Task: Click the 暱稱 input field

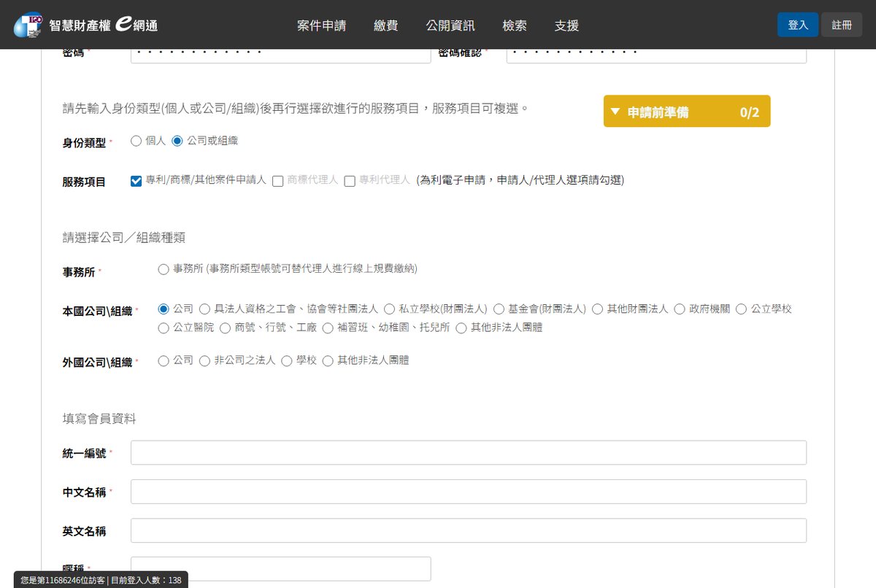Action: click(281, 569)
